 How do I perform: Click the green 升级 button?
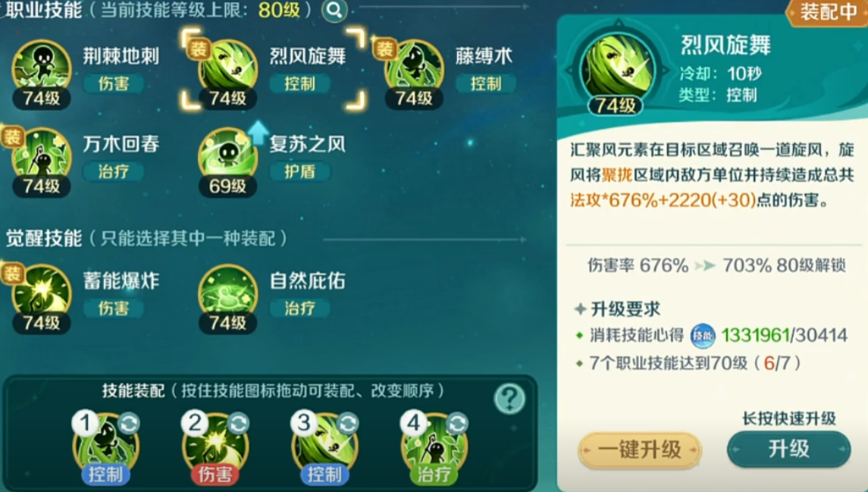[788, 449]
